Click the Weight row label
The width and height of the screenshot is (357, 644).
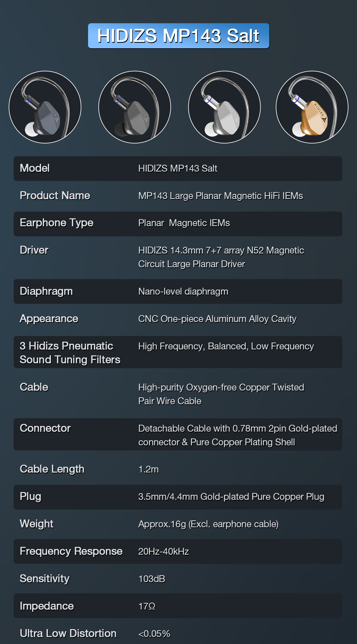click(37, 524)
